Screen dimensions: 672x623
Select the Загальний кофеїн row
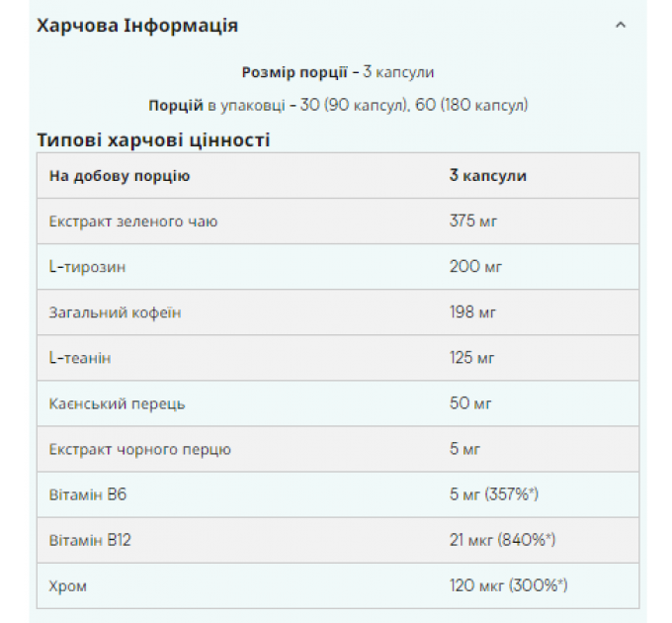(338, 312)
